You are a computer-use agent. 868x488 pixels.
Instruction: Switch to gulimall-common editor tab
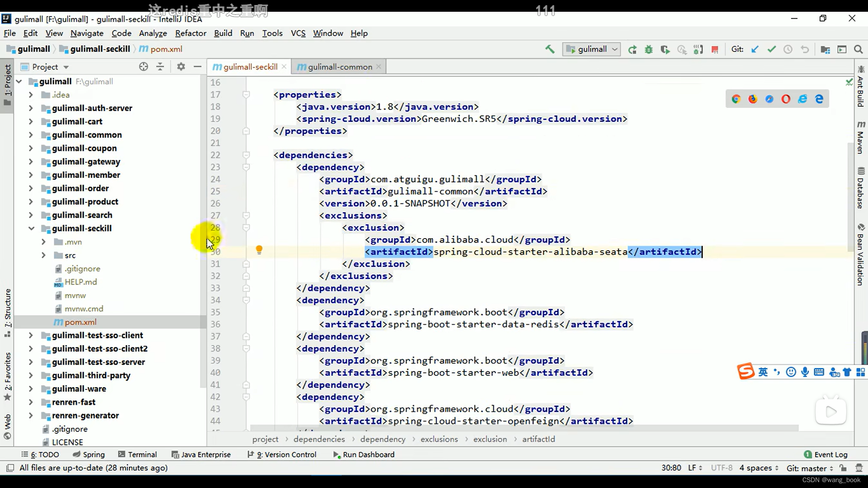coord(339,67)
